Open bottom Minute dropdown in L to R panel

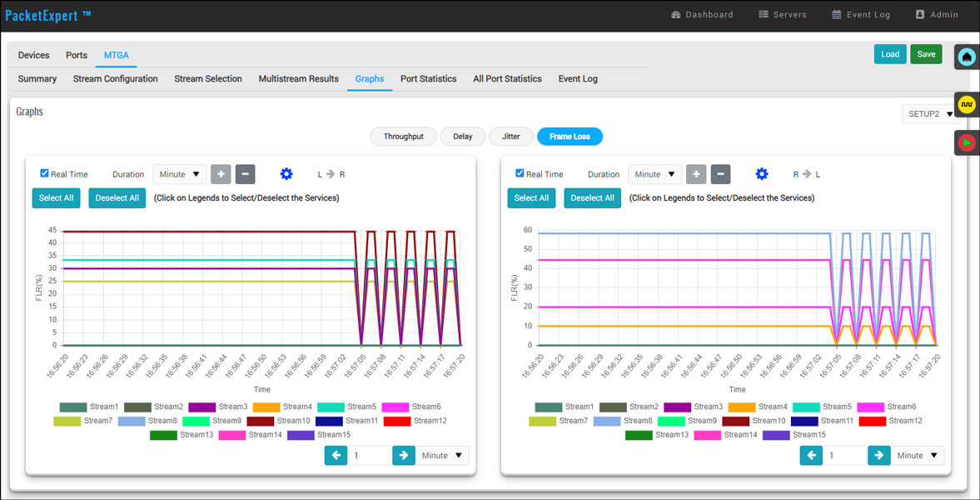coord(442,456)
